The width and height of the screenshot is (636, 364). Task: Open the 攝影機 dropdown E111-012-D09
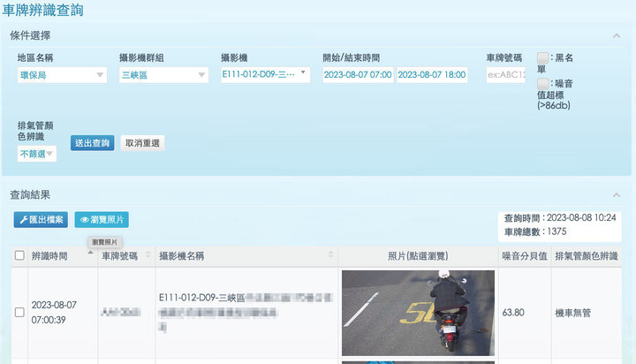266,75
